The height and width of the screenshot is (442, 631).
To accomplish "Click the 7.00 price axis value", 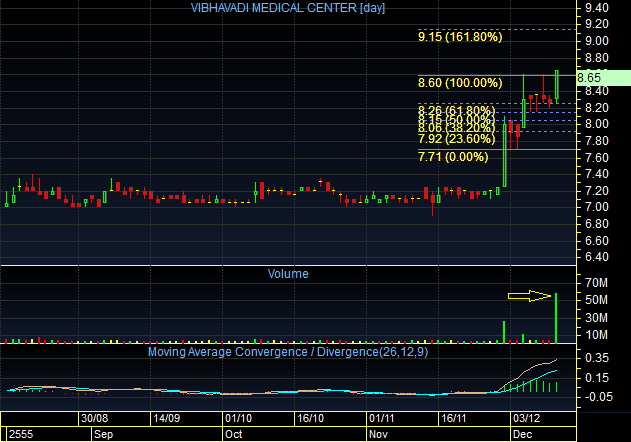I will pyautogui.click(x=597, y=207).
